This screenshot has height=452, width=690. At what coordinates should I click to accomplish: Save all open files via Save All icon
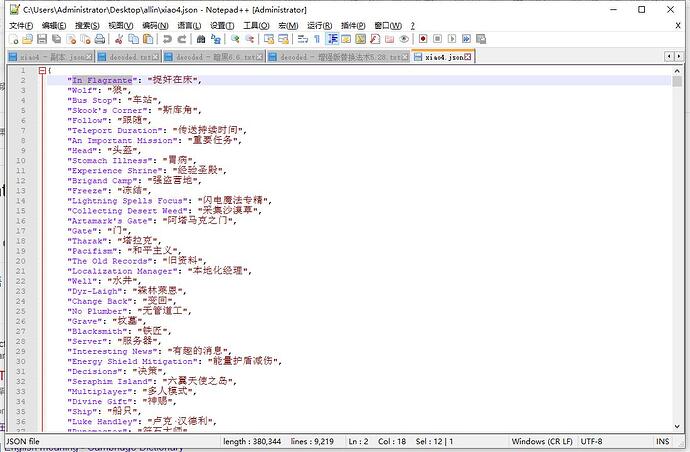point(57,39)
